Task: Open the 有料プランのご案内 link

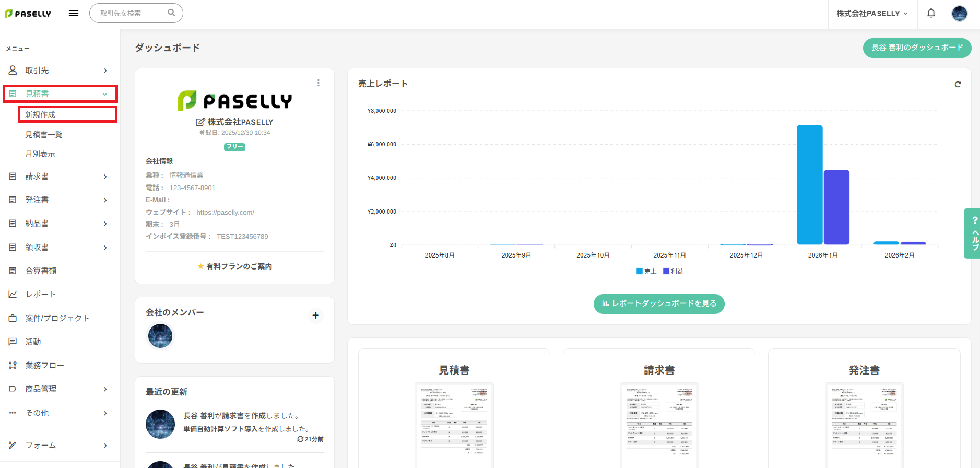Action: point(234,266)
